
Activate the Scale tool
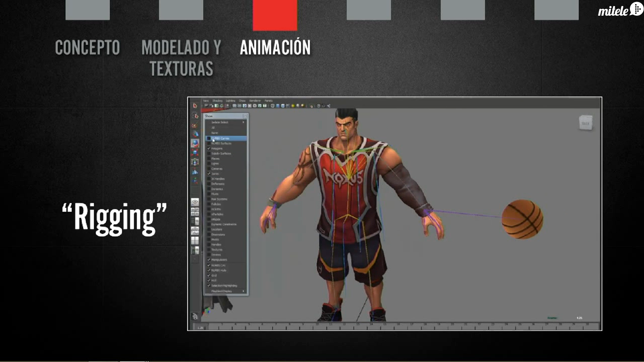(x=195, y=153)
